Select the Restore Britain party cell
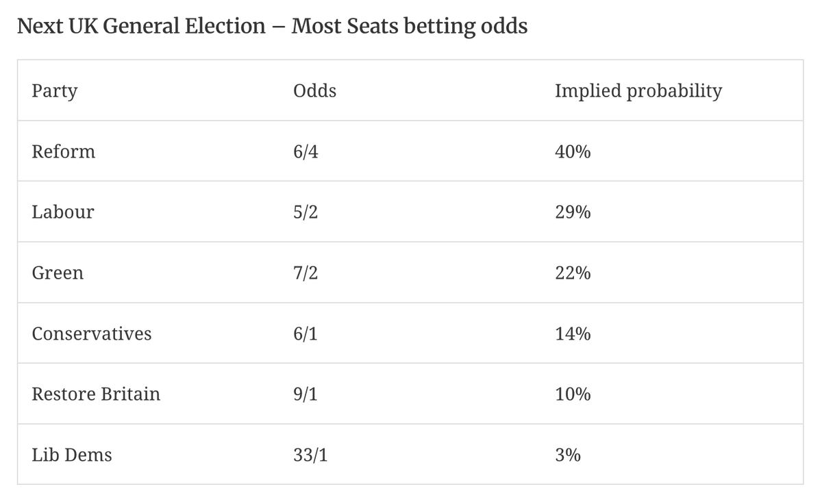Image resolution: width=822 pixels, height=504 pixels. coord(96,394)
